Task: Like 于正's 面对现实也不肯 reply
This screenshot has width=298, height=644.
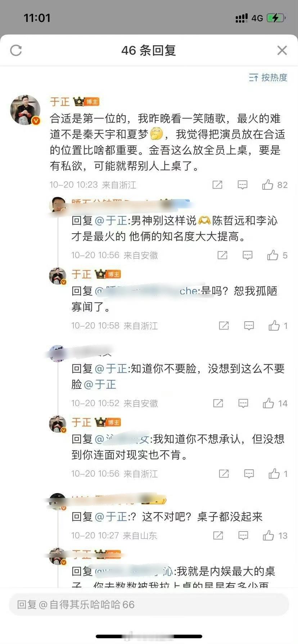Action: click(x=278, y=474)
